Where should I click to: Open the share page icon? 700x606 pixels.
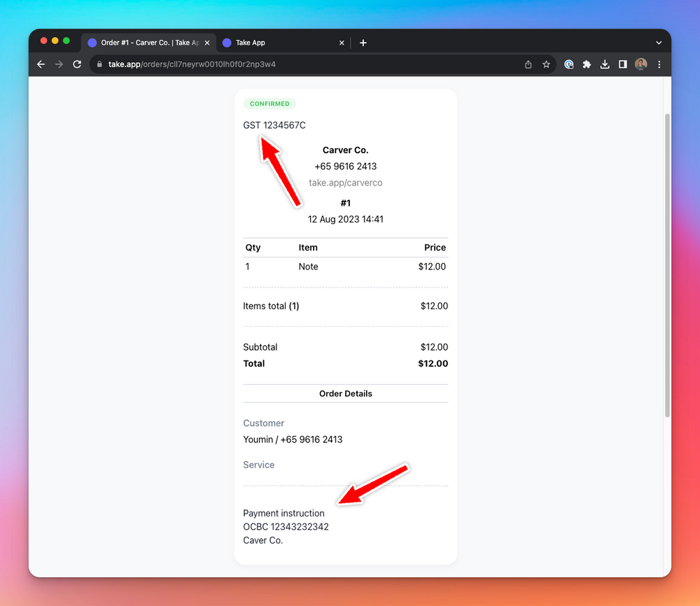(x=528, y=64)
